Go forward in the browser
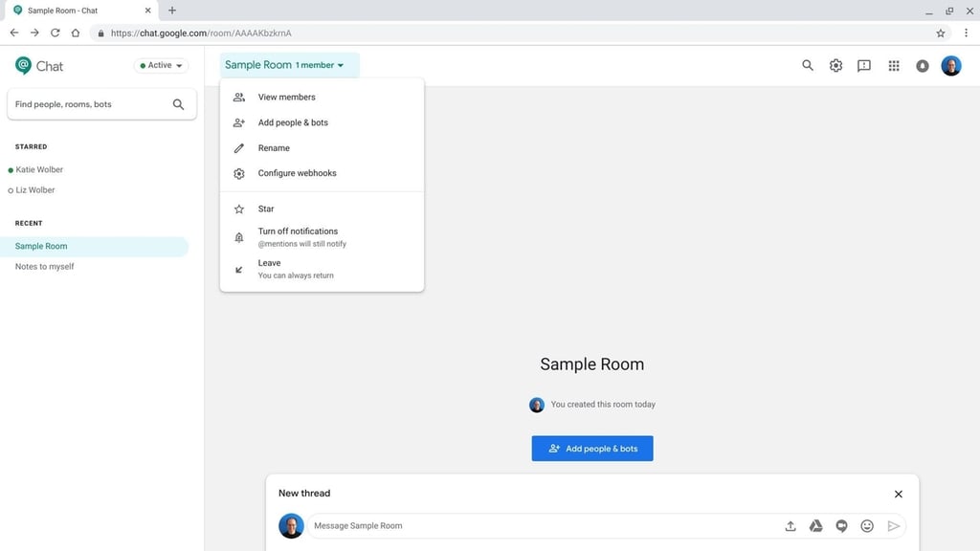980x551 pixels. [x=34, y=33]
